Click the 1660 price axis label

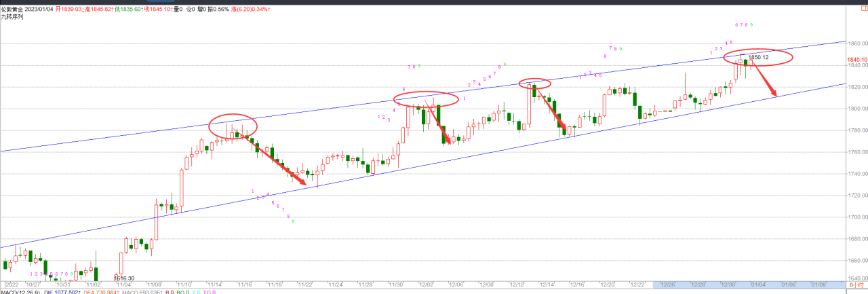point(857,261)
